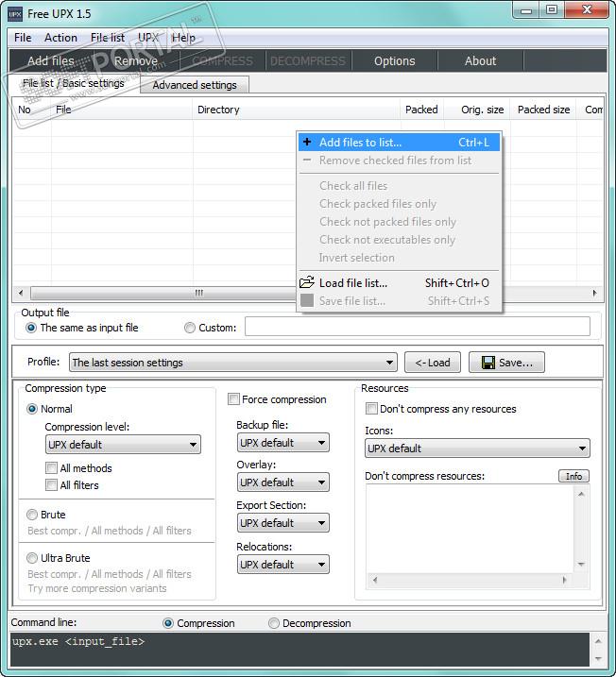Click the up arrow of command line scrollbar
The height and width of the screenshot is (677, 616).
click(x=598, y=641)
